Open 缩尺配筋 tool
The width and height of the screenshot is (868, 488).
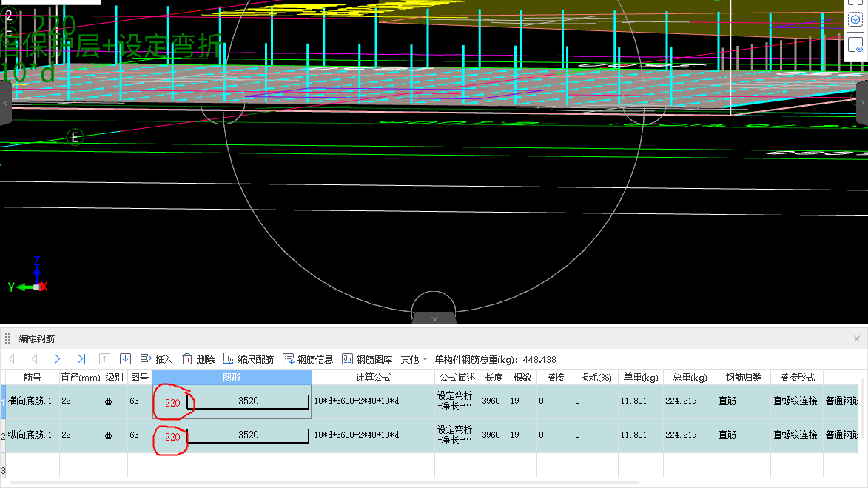coord(248,359)
